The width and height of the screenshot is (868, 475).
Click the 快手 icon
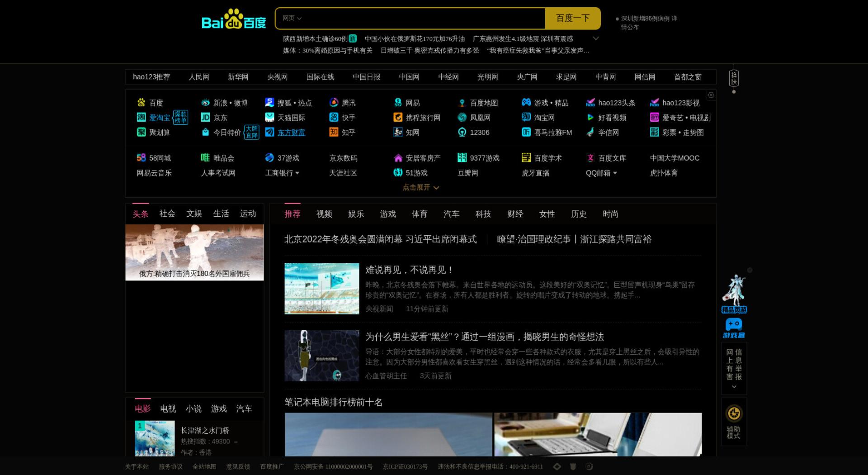tap(334, 118)
